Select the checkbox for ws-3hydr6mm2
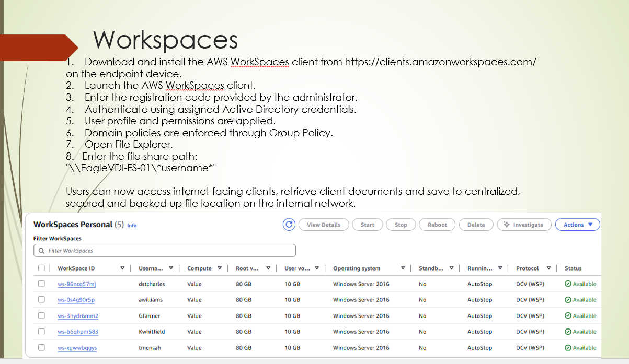The image size is (629, 364). pyautogui.click(x=41, y=316)
